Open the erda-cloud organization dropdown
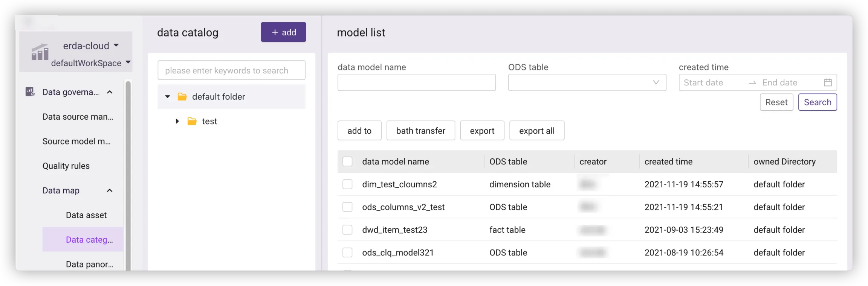 coord(116,46)
